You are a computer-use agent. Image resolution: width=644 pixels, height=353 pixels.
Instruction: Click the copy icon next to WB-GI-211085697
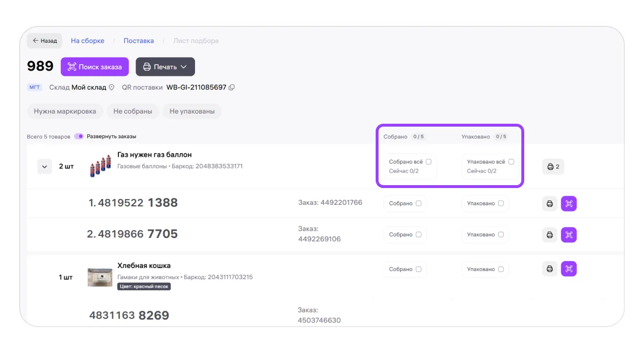[x=232, y=87]
